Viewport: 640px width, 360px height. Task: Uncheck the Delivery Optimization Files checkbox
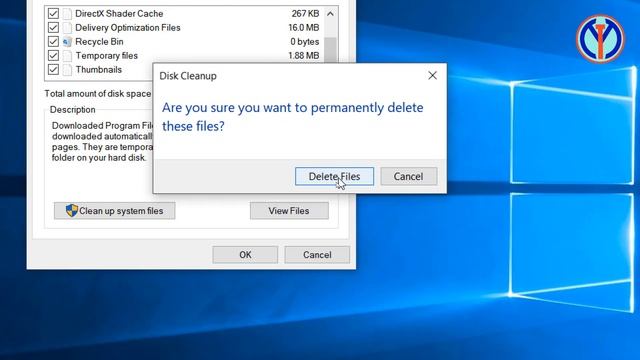pos(53,27)
